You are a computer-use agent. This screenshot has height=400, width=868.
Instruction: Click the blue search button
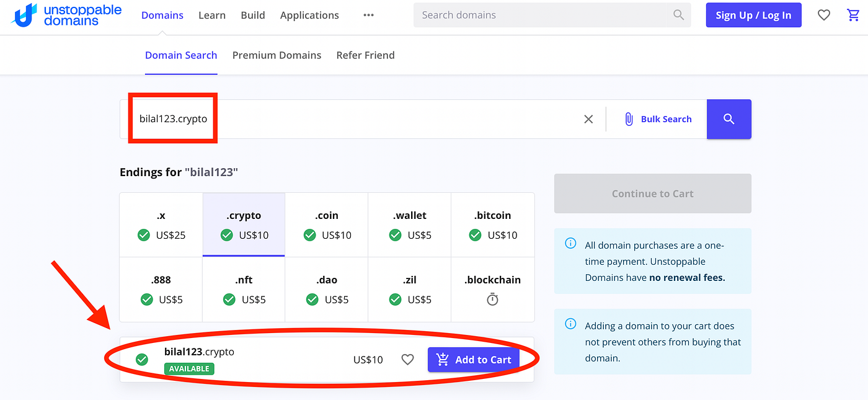728,119
